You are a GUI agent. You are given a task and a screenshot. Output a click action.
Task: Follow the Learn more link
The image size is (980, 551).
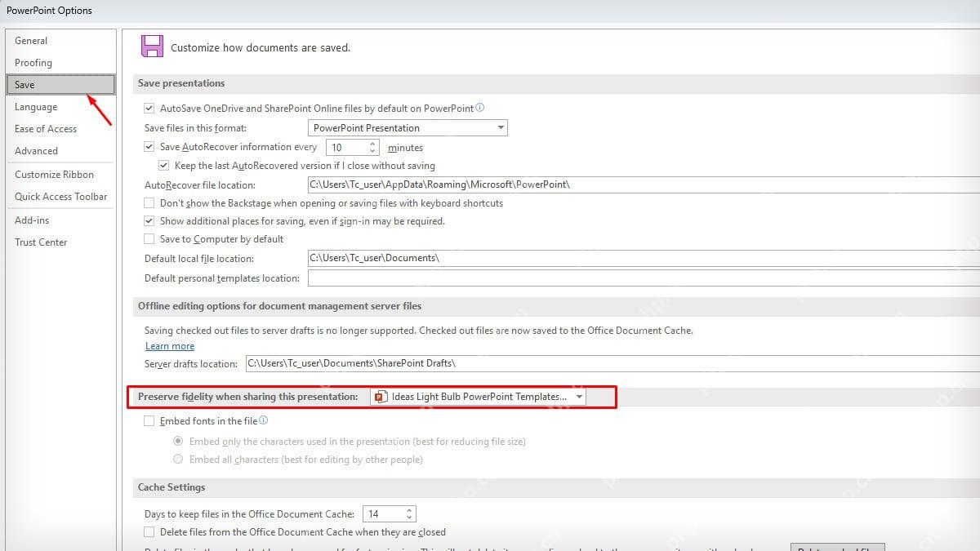coord(170,346)
